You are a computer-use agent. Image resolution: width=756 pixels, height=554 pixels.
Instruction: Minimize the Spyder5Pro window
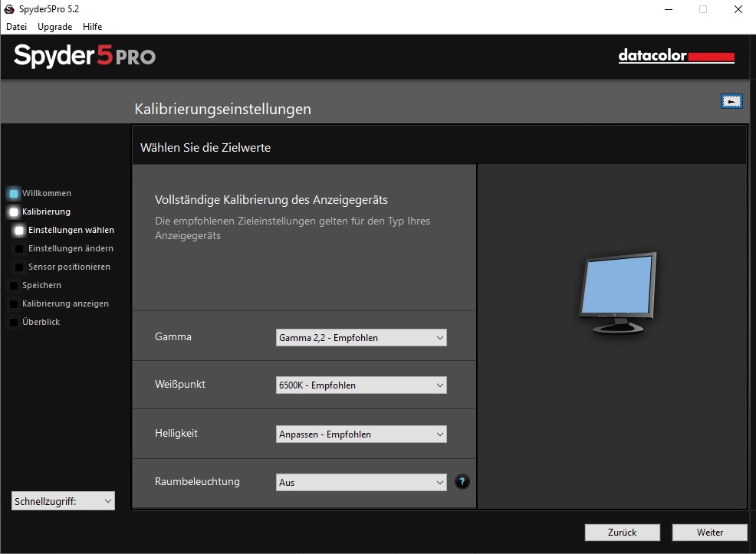(669, 9)
